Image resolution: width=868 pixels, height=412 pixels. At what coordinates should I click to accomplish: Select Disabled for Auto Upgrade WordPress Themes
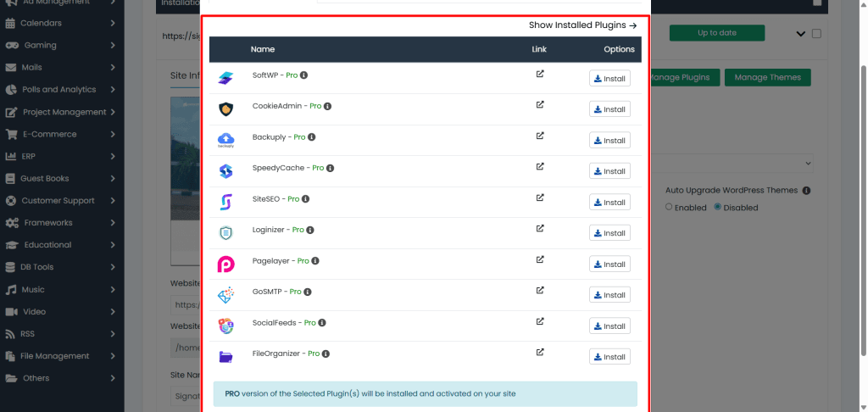coord(717,207)
